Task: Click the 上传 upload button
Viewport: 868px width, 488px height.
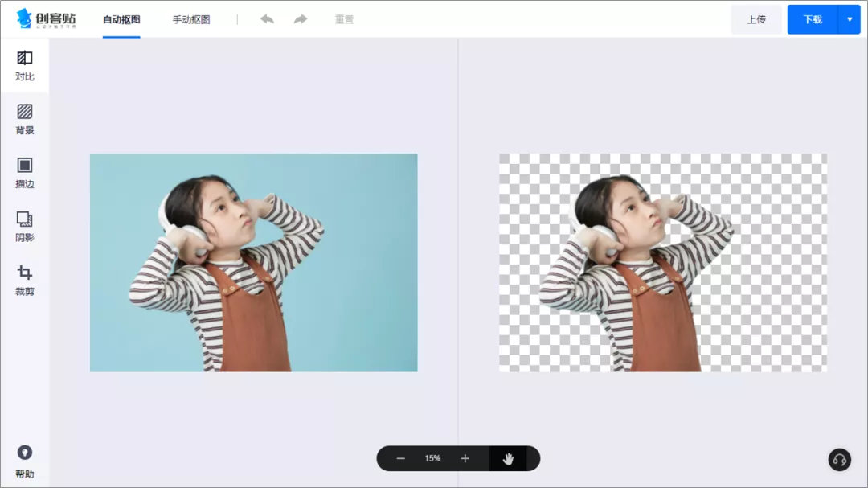Action: click(756, 19)
